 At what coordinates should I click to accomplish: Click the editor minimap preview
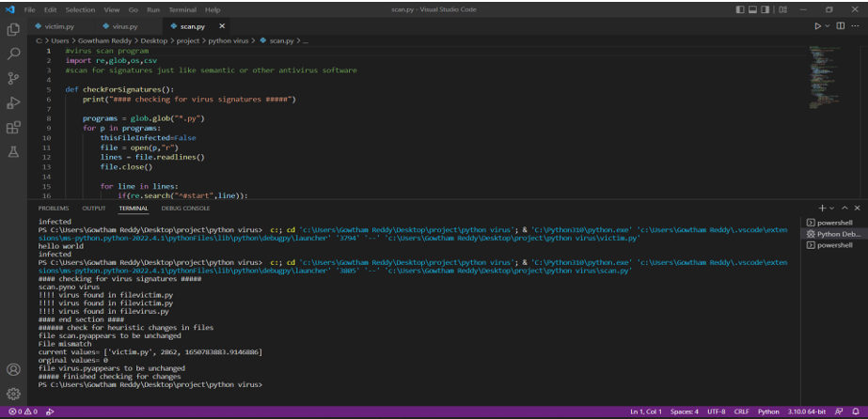[x=825, y=77]
